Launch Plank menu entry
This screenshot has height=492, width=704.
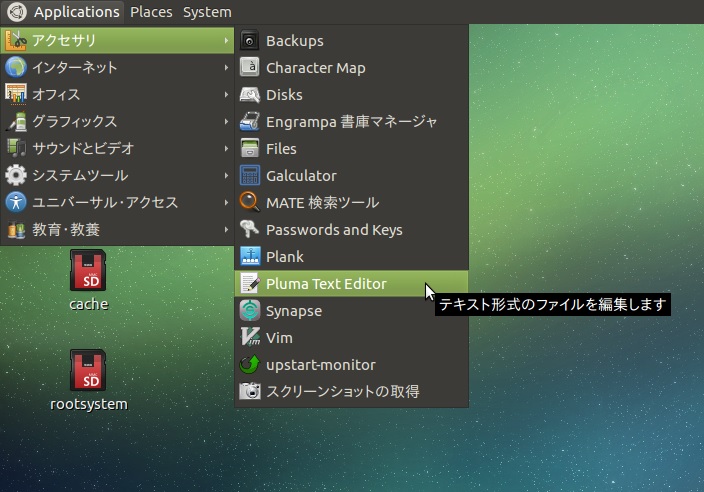[352, 256]
